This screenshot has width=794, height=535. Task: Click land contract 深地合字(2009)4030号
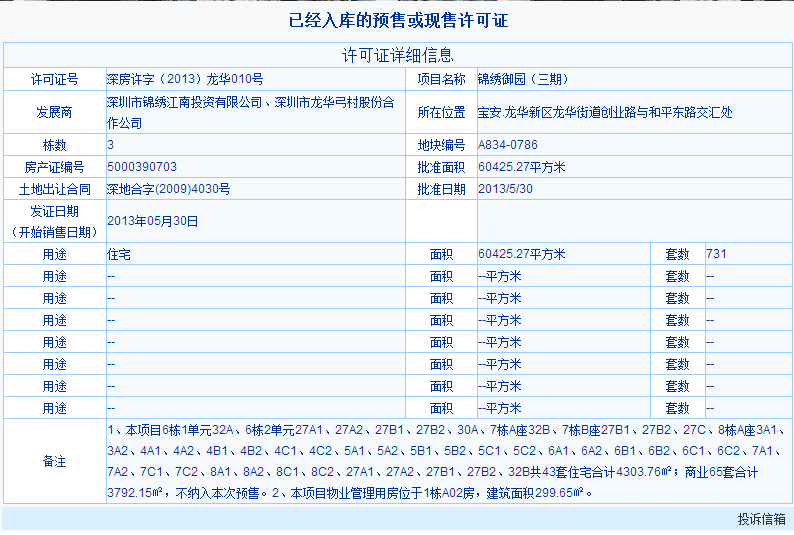[169, 189]
